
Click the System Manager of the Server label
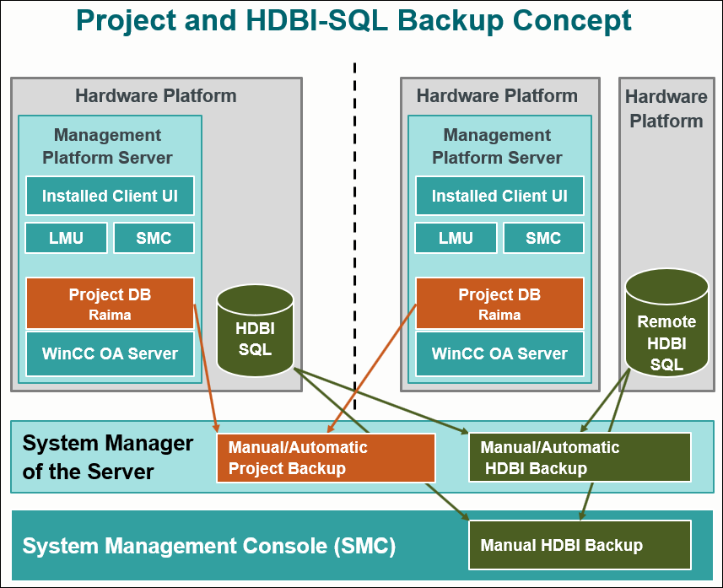[x=108, y=457]
